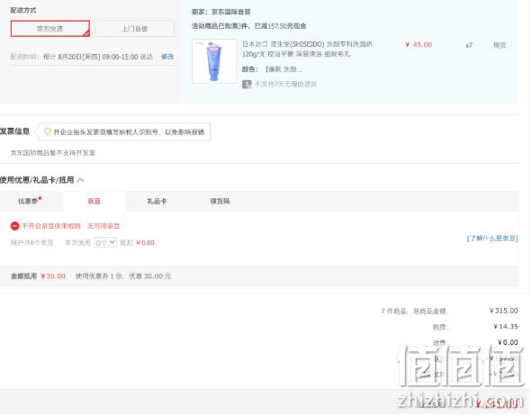
Task: Switch to the 礼品卡 tab
Action: tap(157, 201)
